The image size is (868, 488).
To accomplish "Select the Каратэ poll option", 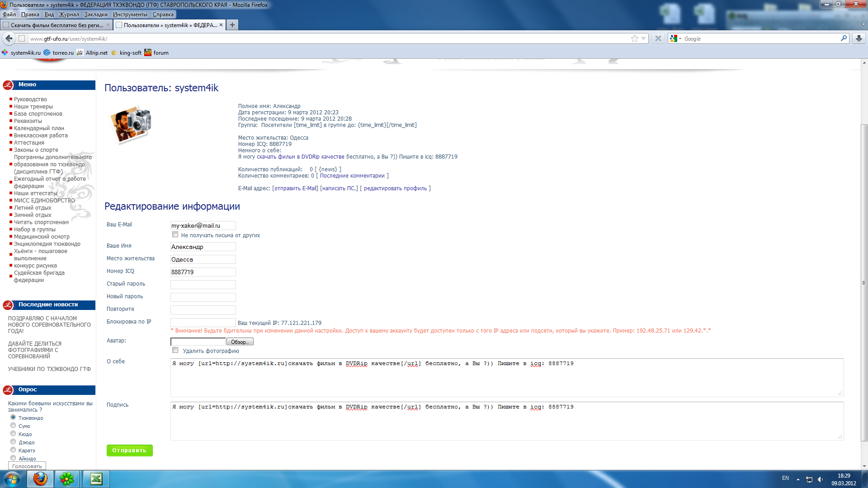I will [x=13, y=450].
